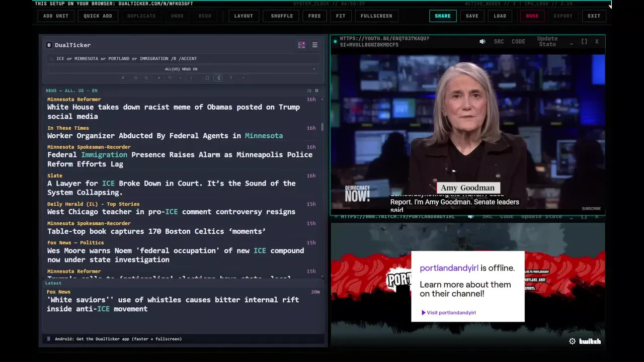Open 'Wes Moore warns Noem' headline
The height and width of the screenshot is (362, 644).
pyautogui.click(x=176, y=255)
